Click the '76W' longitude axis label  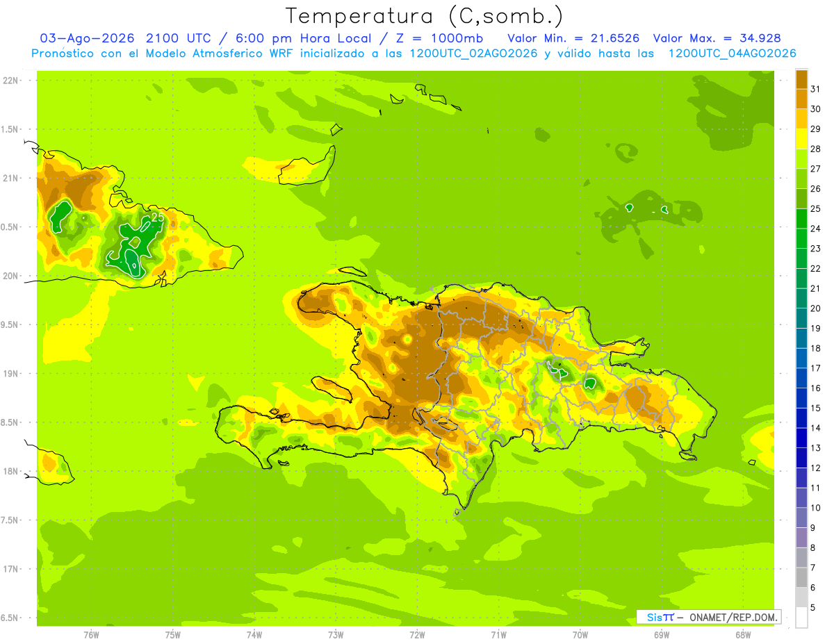91,635
